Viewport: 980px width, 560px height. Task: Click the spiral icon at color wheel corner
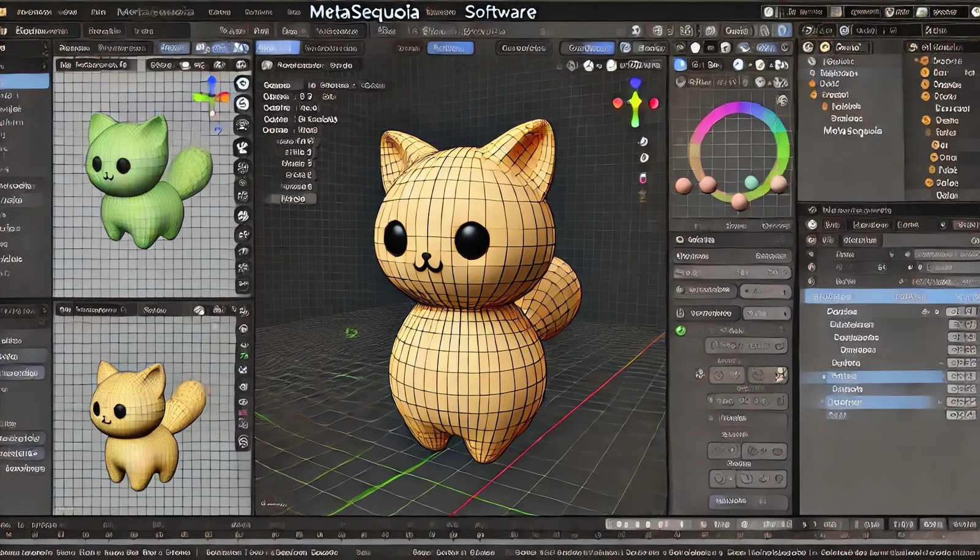coord(782,100)
